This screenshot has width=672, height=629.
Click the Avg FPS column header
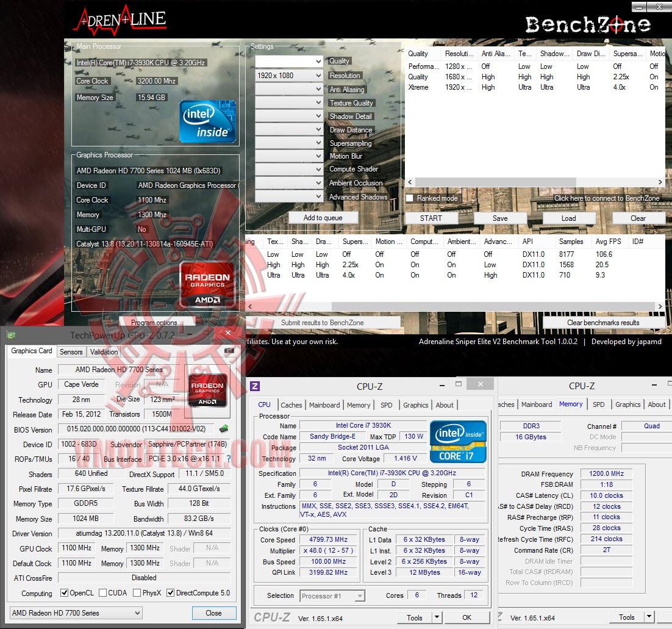tap(608, 242)
